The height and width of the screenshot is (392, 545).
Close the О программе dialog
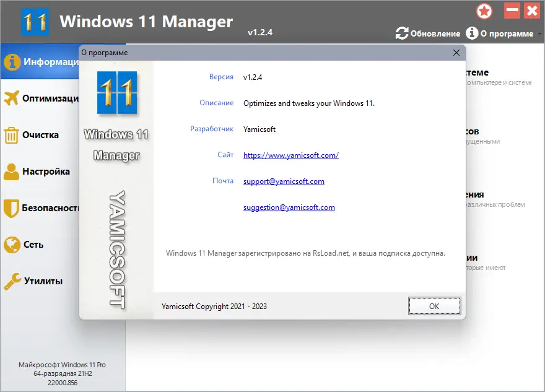(456, 53)
